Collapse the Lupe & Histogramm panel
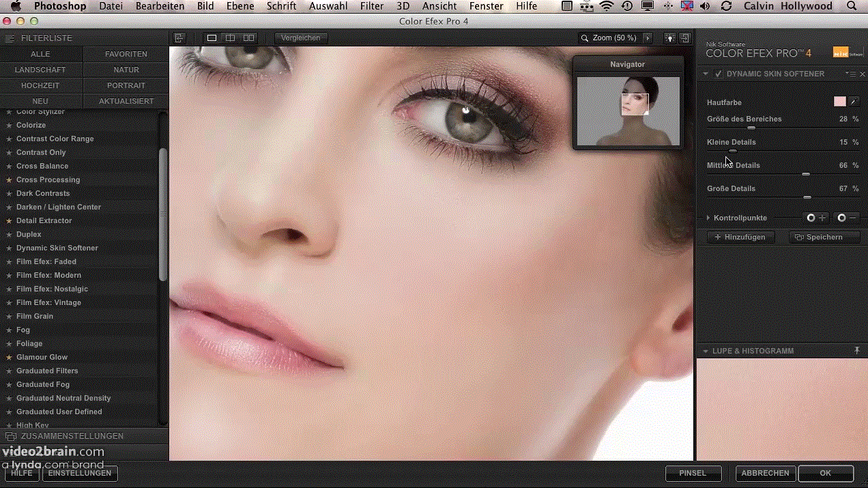 pyautogui.click(x=706, y=351)
